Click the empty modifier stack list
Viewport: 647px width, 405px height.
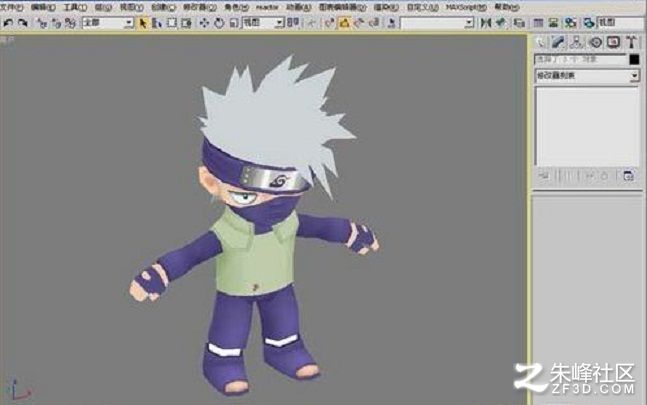pos(586,126)
